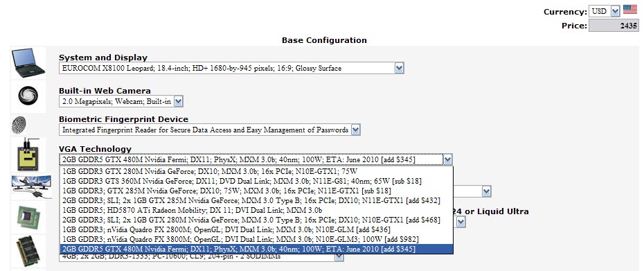This screenshot has width=644, height=271.
Task: Open the Biometric Fingerprint Device dropdown
Action: pos(209,130)
